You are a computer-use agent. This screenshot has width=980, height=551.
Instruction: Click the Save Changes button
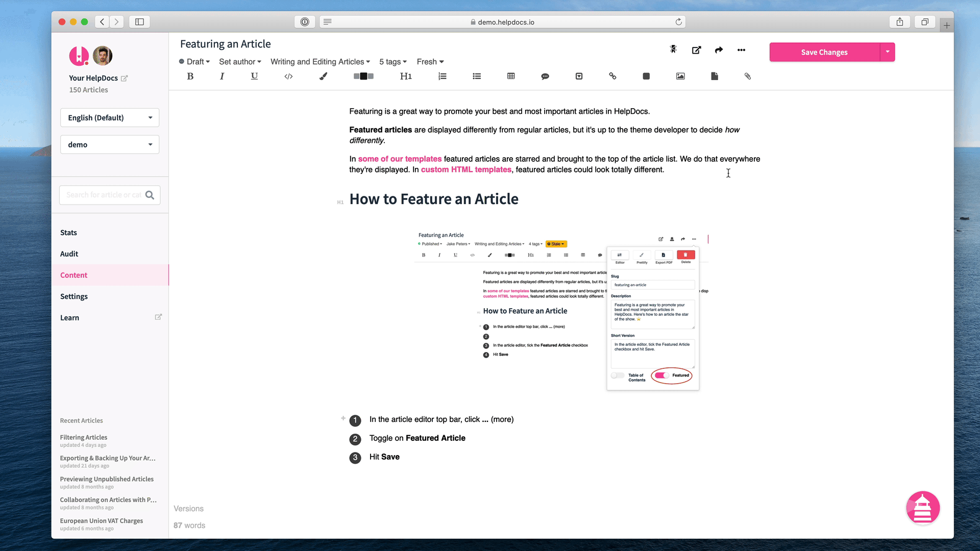point(824,52)
